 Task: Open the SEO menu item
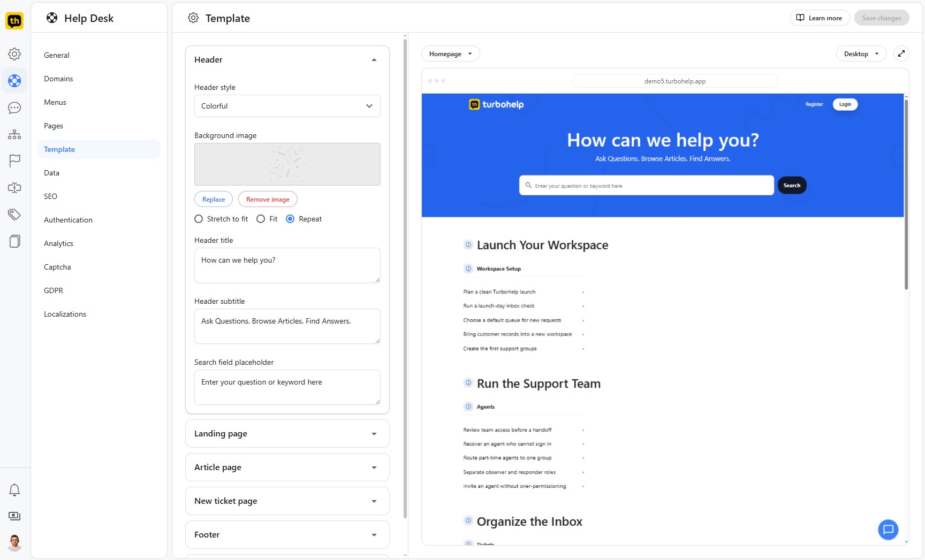[x=99, y=196]
